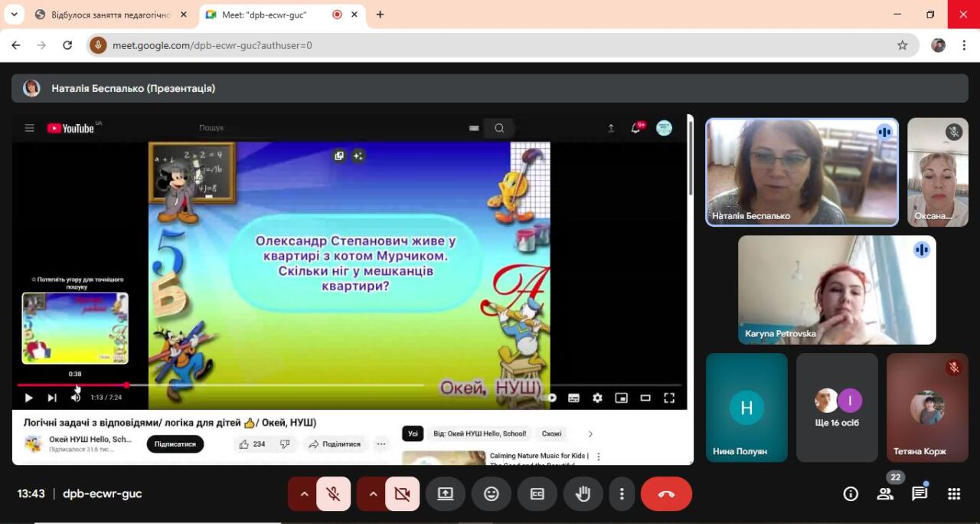The image size is (980, 524).
Task: Click the clip overlay icon on the video
Action: pyautogui.click(x=339, y=156)
